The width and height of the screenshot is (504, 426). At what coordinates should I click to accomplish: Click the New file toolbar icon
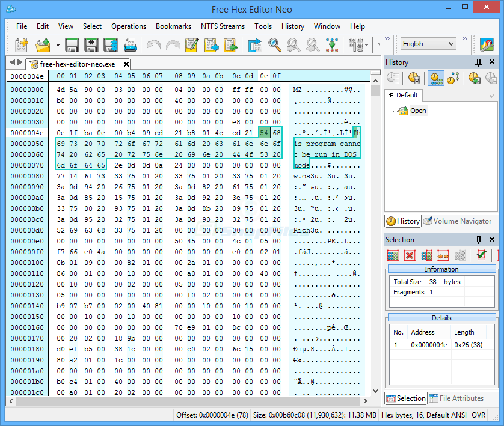point(22,45)
